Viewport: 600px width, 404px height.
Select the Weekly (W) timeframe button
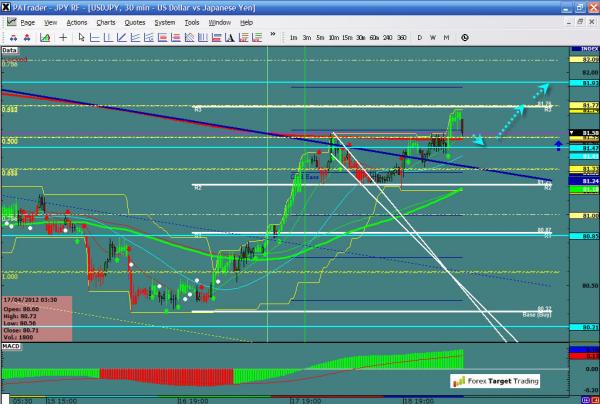[x=433, y=37]
